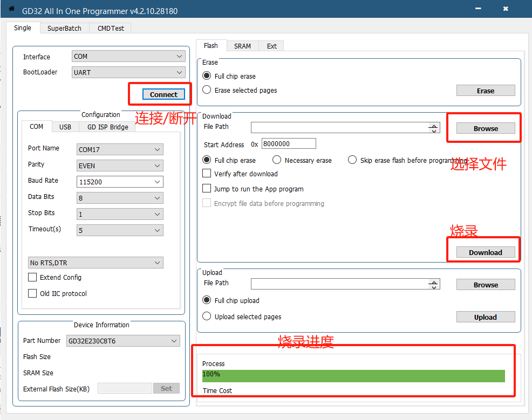Click Browse in the Upload section
This screenshot has width=532, height=420.
[x=486, y=285]
